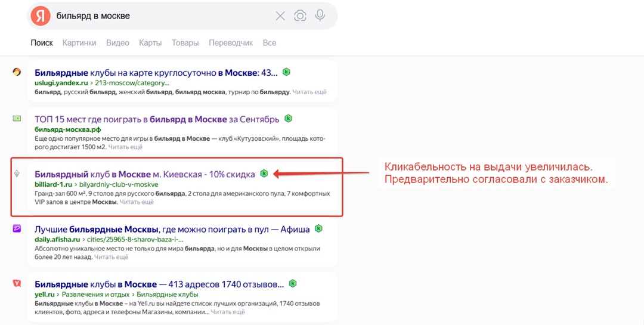Screen dimensions: 644x325
Task: Click green badge beside 413 адресов title
Action: (x=292, y=283)
